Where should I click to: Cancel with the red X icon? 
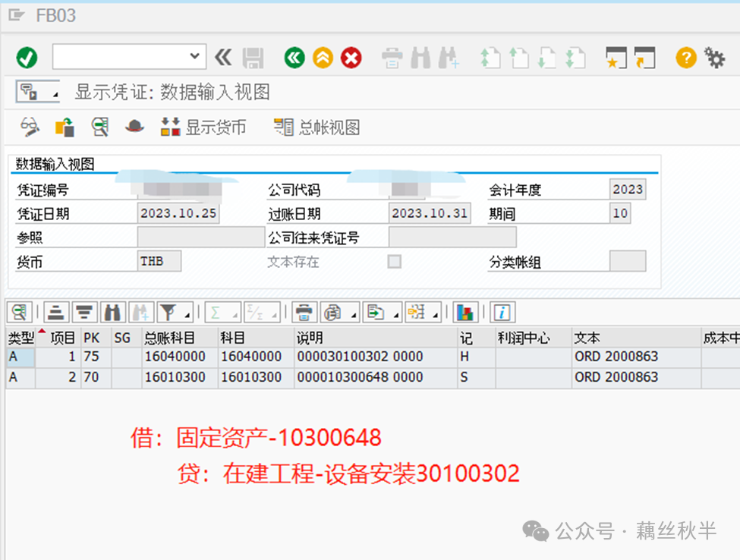(x=351, y=58)
